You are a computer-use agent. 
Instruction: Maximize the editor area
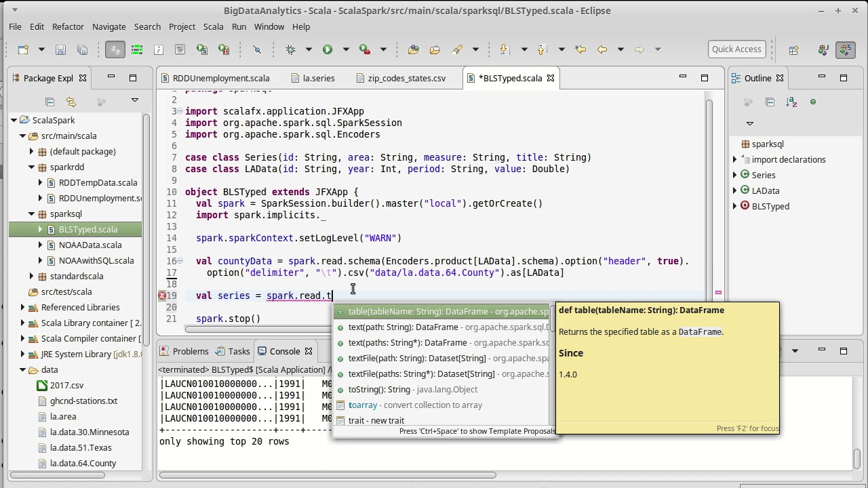coord(705,78)
